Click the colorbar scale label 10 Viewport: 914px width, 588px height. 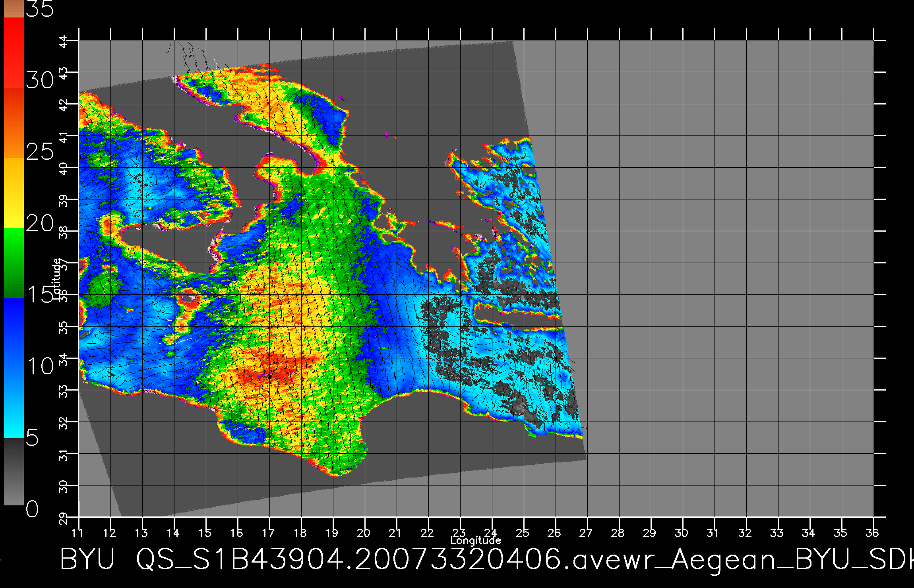pyautogui.click(x=40, y=366)
